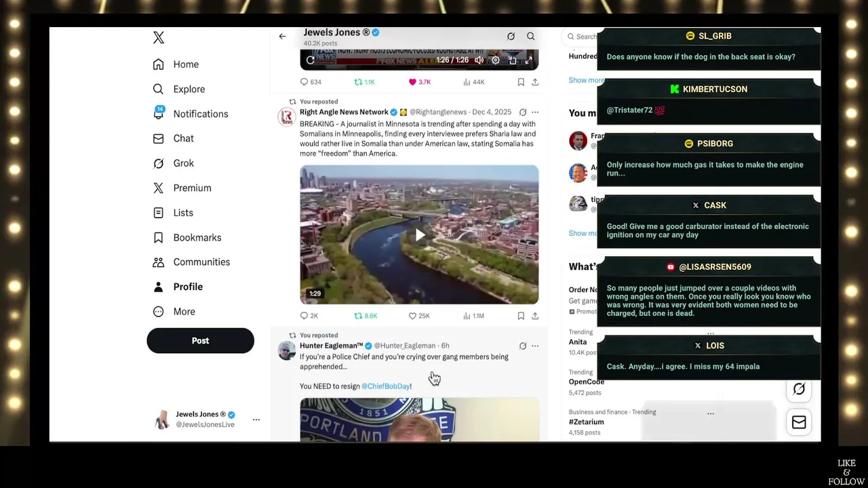The image size is (868, 488).
Task: Open more options for #Zetarium trend
Action: (x=710, y=413)
